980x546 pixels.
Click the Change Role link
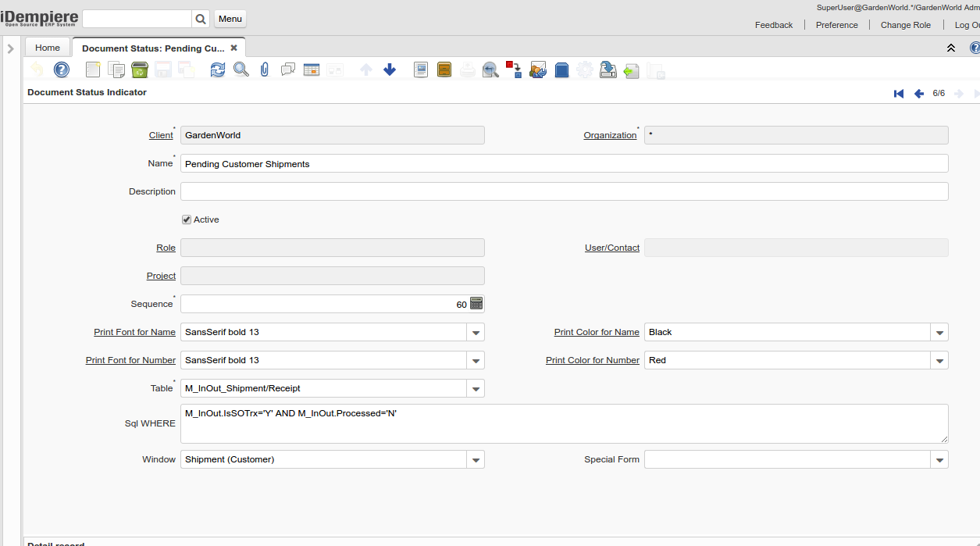[x=905, y=25]
